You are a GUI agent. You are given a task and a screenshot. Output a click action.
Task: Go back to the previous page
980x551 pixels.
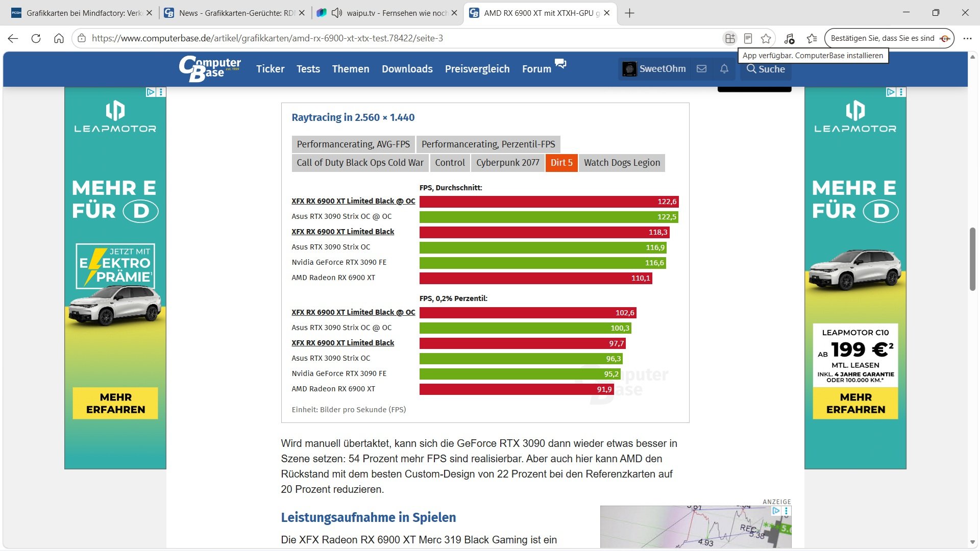tap(13, 38)
